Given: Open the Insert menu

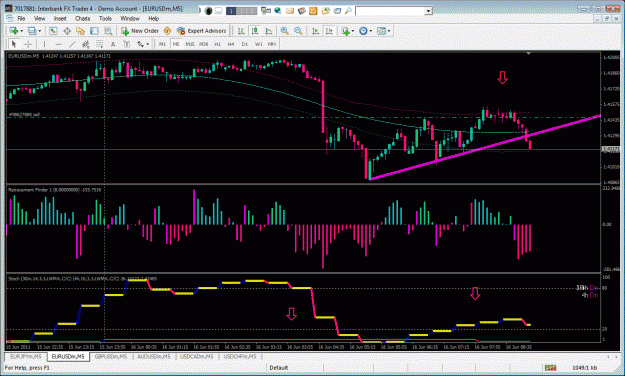Looking at the screenshot, I should click(60, 18).
